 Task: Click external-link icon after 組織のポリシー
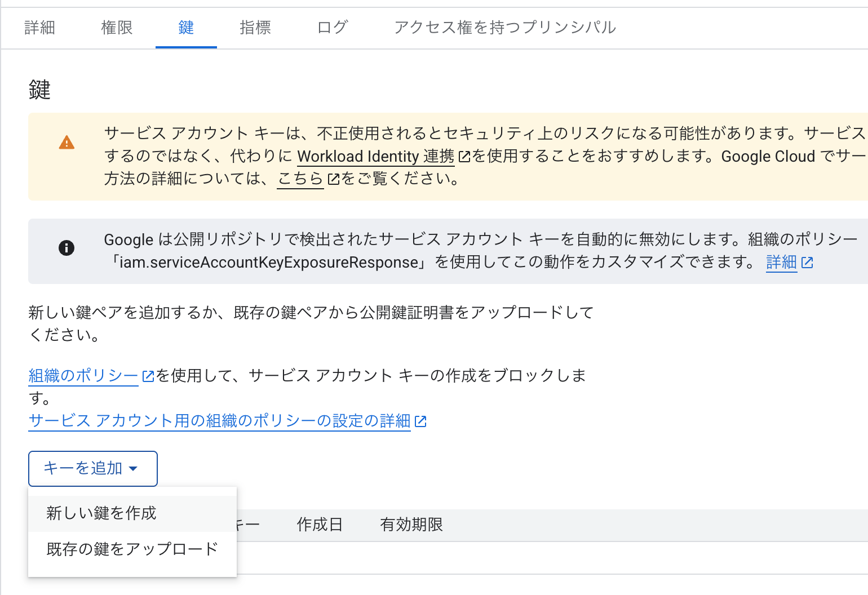[148, 376]
